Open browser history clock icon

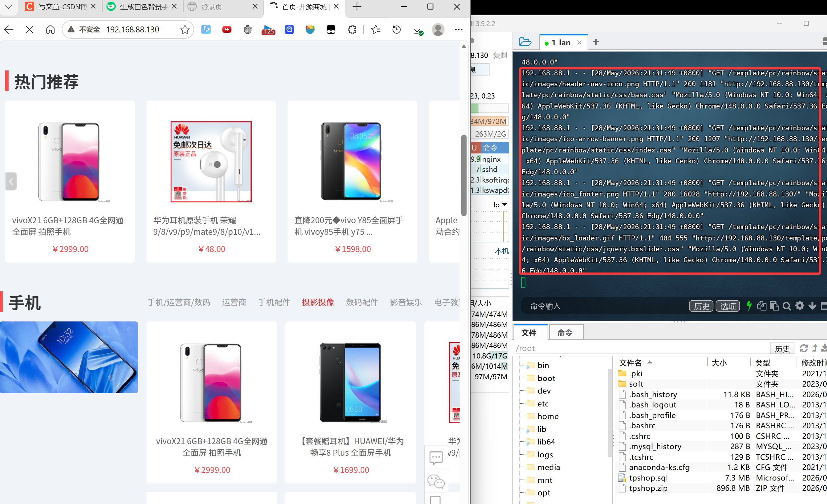coord(396,30)
